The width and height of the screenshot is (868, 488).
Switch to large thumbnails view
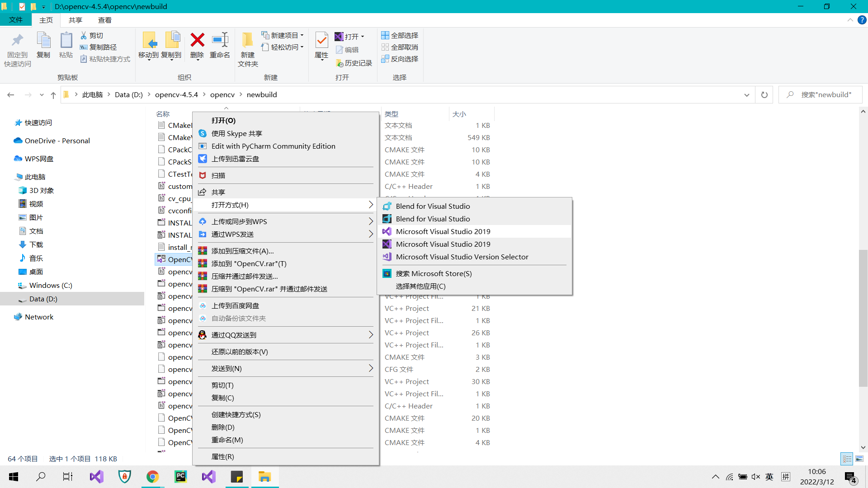pos(859,459)
